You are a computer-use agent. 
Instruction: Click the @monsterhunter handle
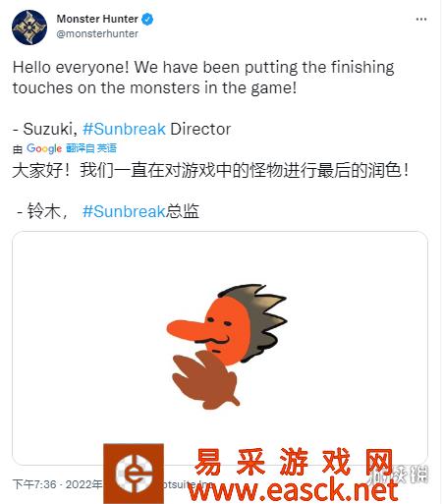(97, 33)
